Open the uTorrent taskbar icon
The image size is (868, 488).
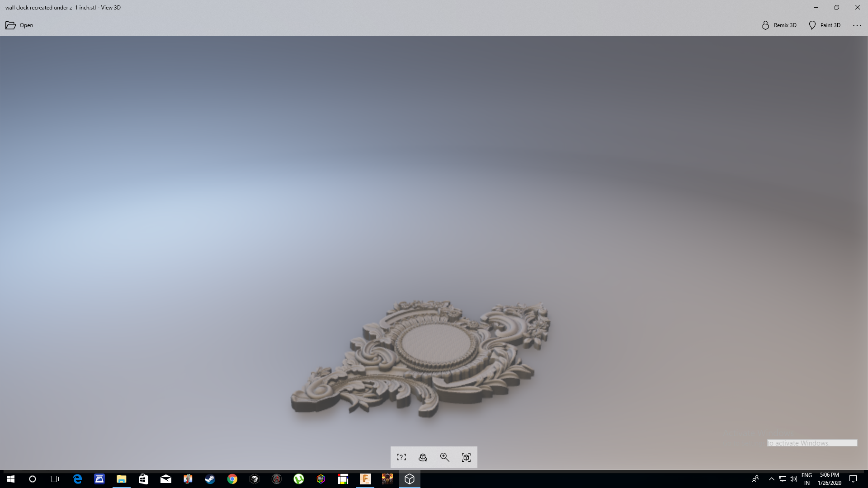299,479
